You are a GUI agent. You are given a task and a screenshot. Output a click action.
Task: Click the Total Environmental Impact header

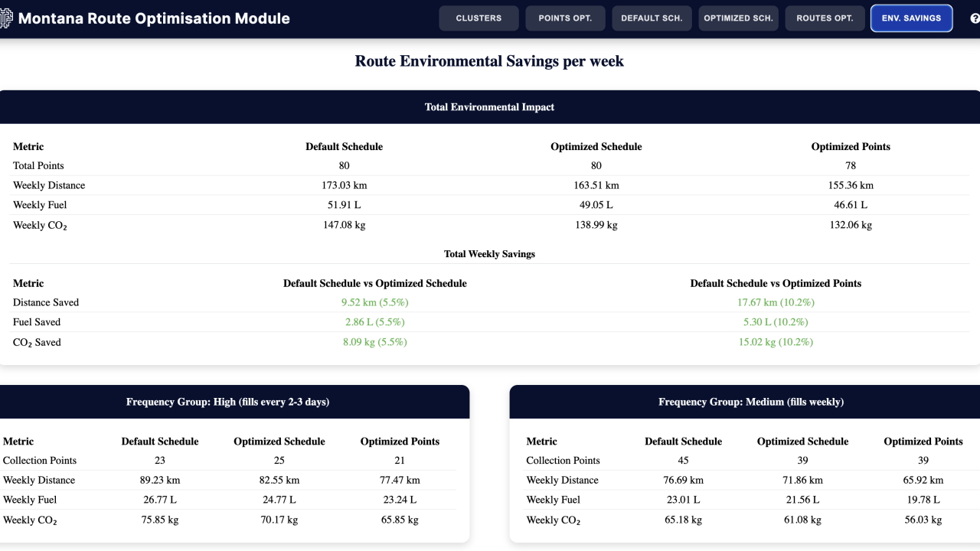[489, 106]
